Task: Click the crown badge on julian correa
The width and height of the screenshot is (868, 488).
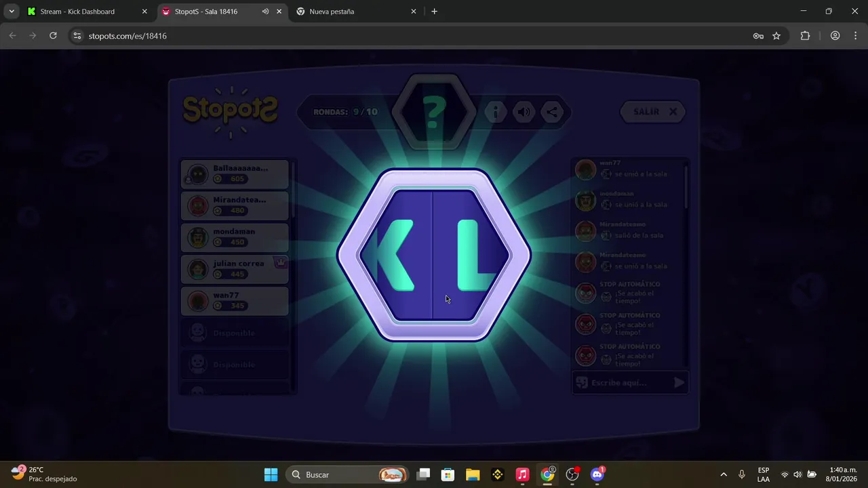Action: (280, 262)
